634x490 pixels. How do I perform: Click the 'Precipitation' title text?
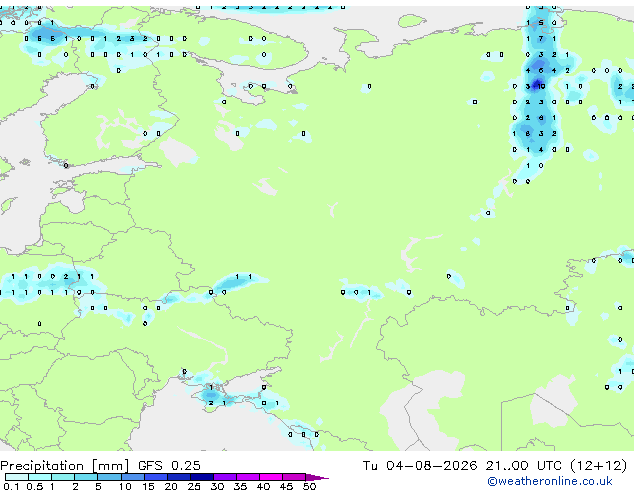pyautogui.click(x=42, y=466)
